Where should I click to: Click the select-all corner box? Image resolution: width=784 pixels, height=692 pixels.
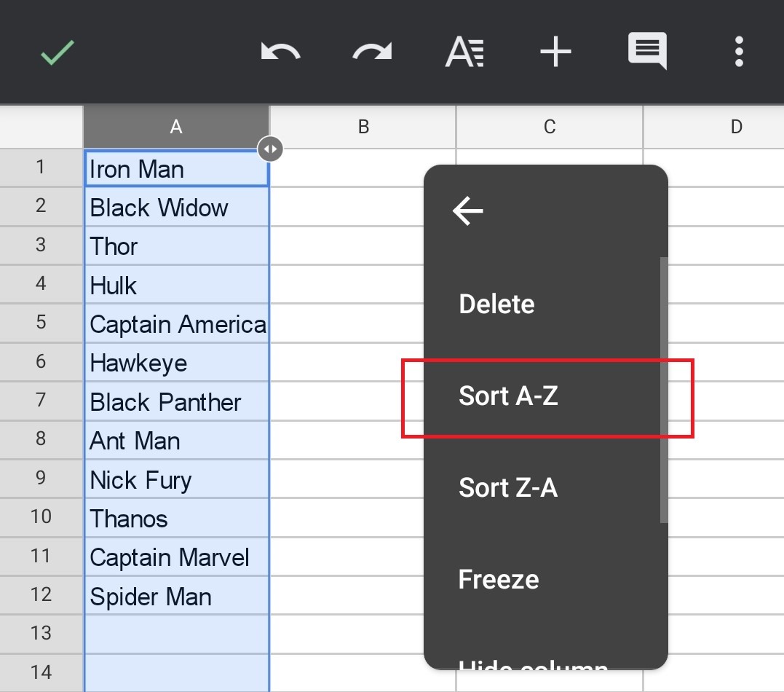pos(41,127)
